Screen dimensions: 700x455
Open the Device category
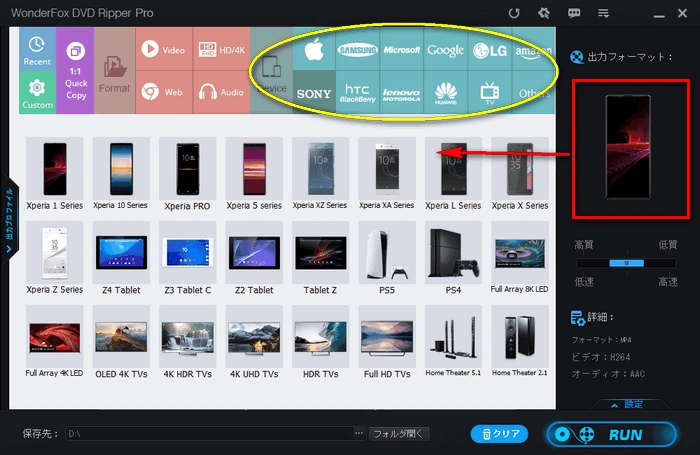271,71
